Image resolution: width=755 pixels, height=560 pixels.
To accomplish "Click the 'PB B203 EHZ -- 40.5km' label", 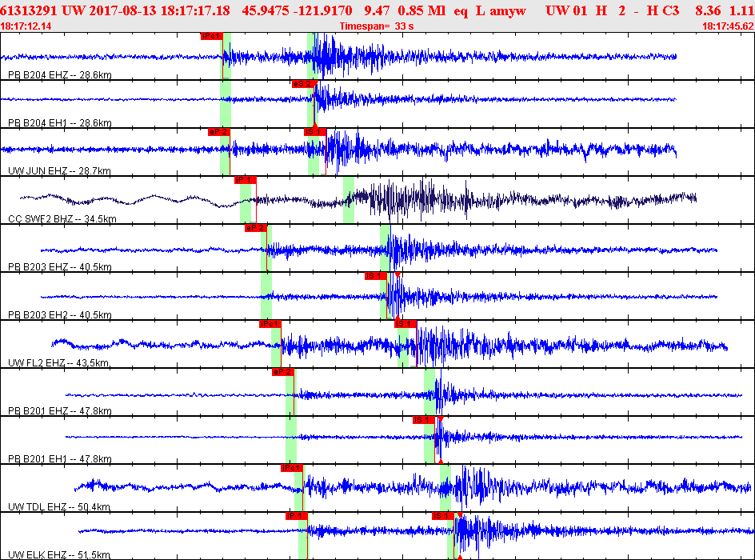I will pos(60,267).
